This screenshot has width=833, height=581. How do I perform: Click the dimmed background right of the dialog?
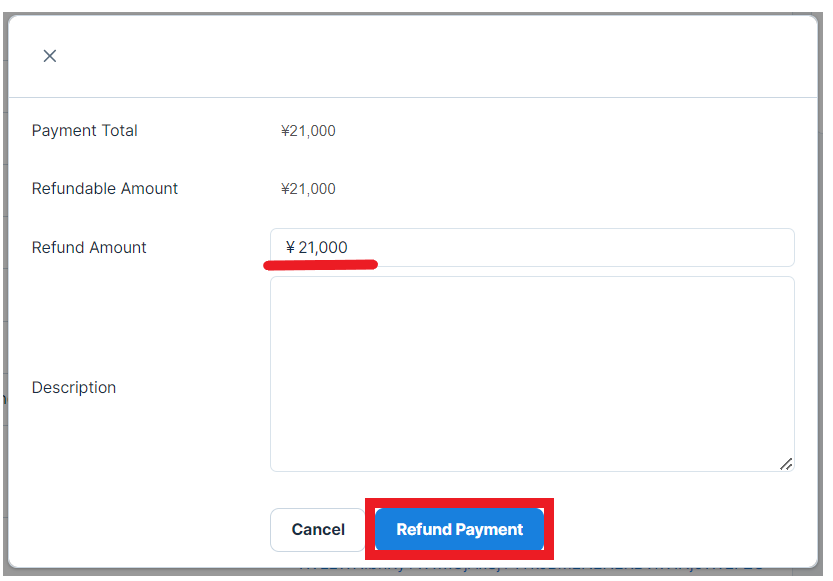pyautogui.click(x=826, y=300)
